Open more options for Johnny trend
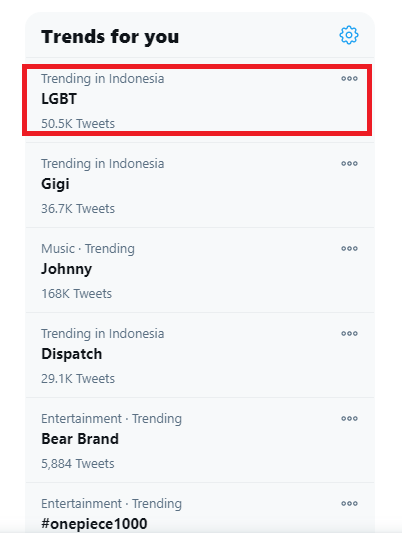This screenshot has height=533, width=402. tap(349, 248)
